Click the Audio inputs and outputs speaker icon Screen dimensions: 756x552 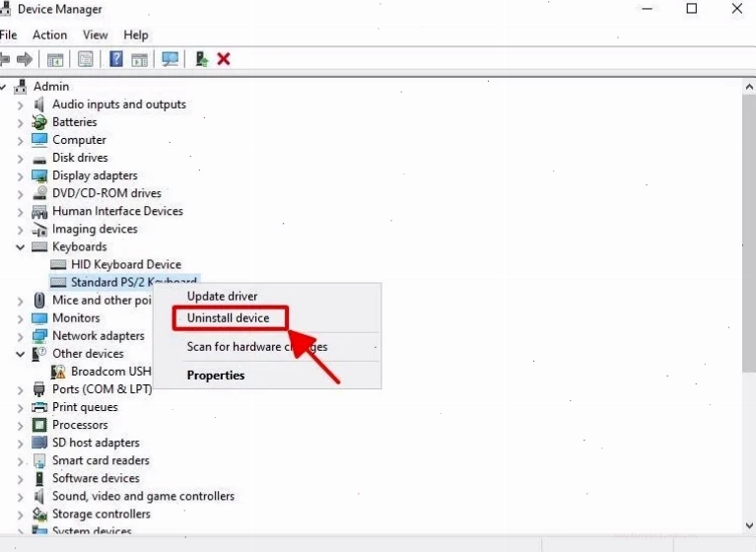pyautogui.click(x=39, y=104)
